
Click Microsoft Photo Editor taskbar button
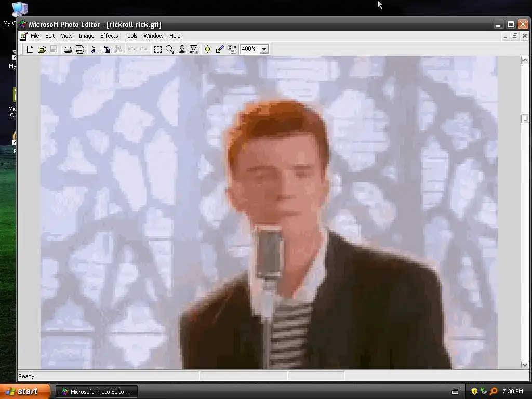(97, 392)
